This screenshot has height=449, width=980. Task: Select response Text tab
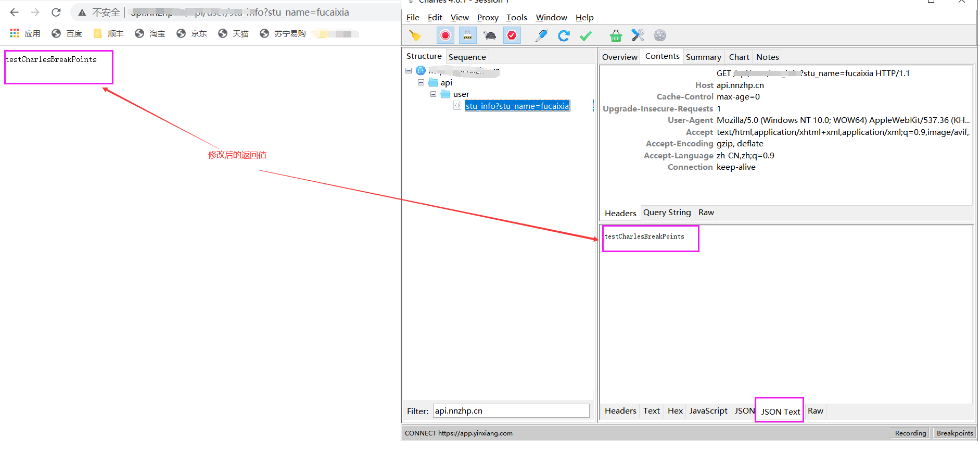pos(652,411)
